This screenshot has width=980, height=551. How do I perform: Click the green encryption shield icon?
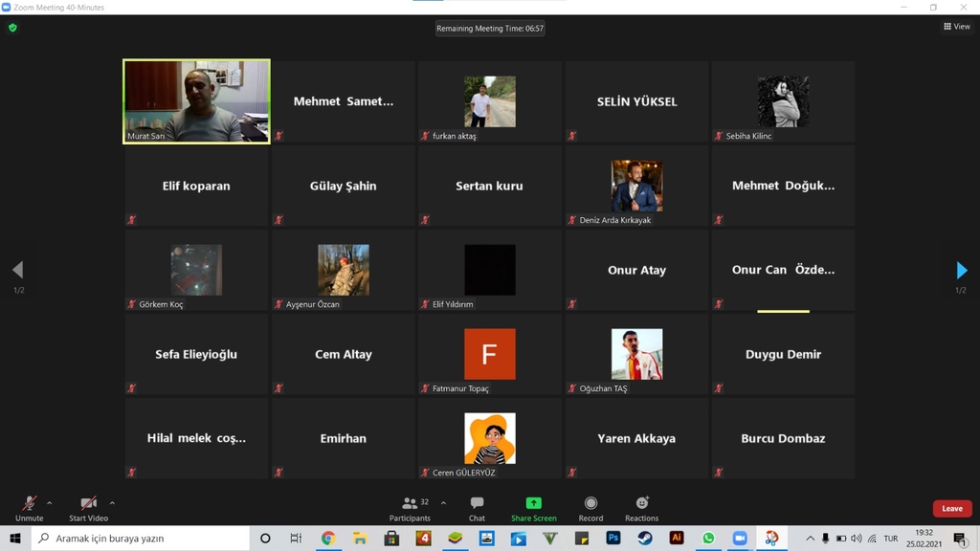[12, 28]
